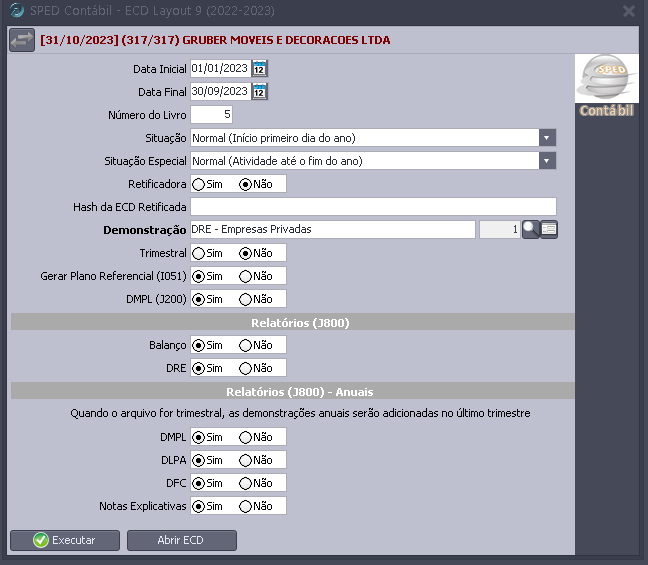
Task: Select Não for DMPL (J200)
Action: (255, 299)
